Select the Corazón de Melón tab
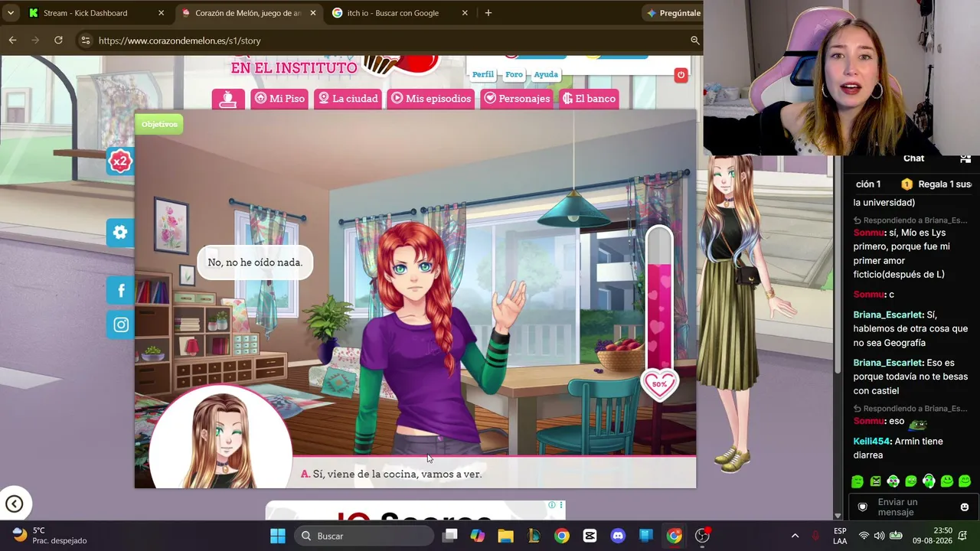The height and width of the screenshot is (551, 980). [x=249, y=13]
